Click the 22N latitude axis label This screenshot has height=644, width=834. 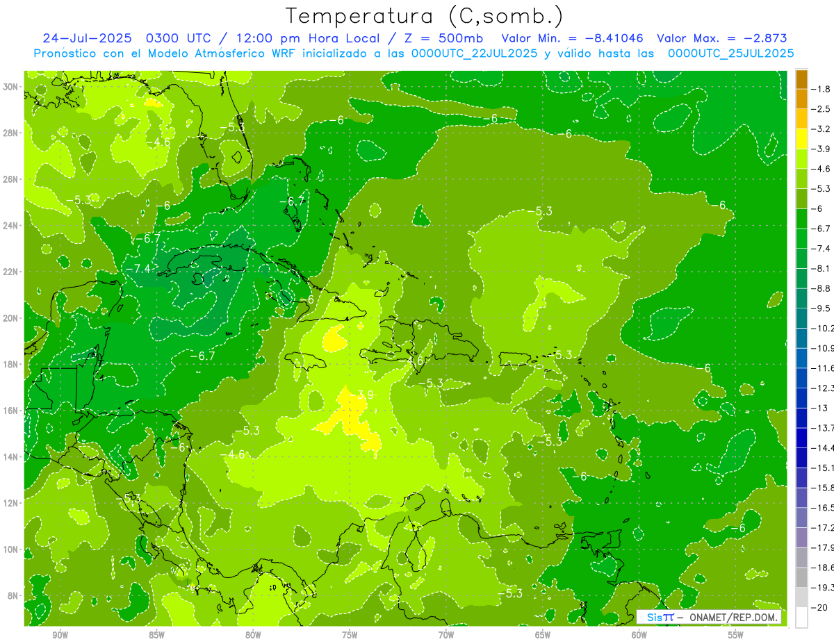(x=11, y=272)
